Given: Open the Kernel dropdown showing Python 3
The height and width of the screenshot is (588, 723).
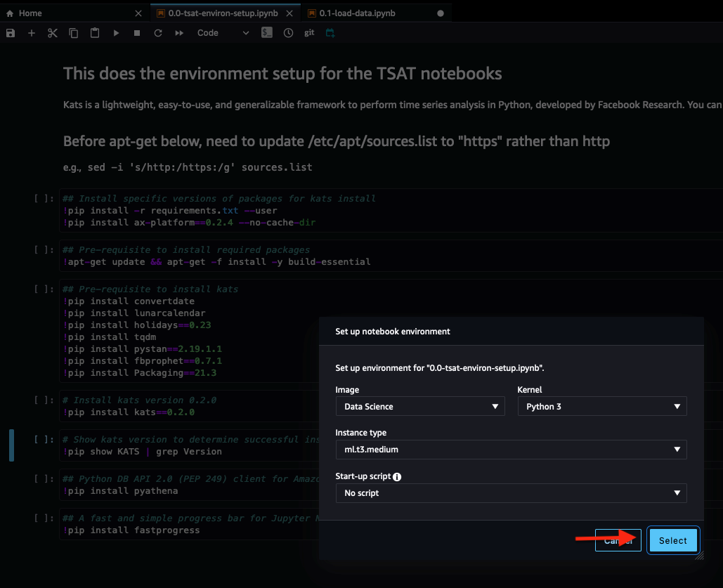Looking at the screenshot, I should (601, 405).
